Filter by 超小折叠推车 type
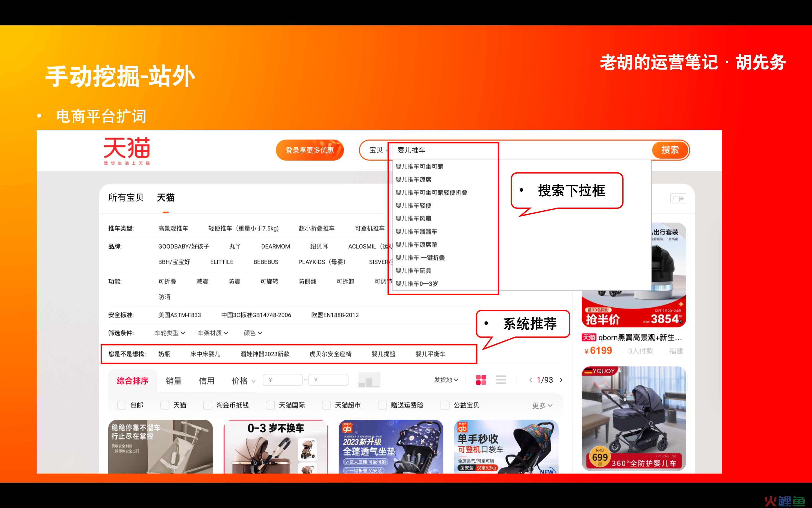 pos(317,229)
